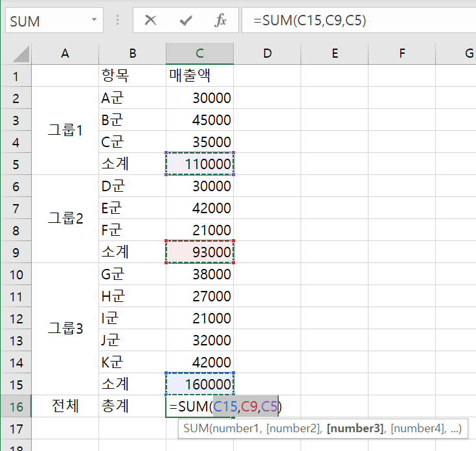476x451 pixels.
Task: Click the in-cell SUM formula in C16
Action: (225, 406)
